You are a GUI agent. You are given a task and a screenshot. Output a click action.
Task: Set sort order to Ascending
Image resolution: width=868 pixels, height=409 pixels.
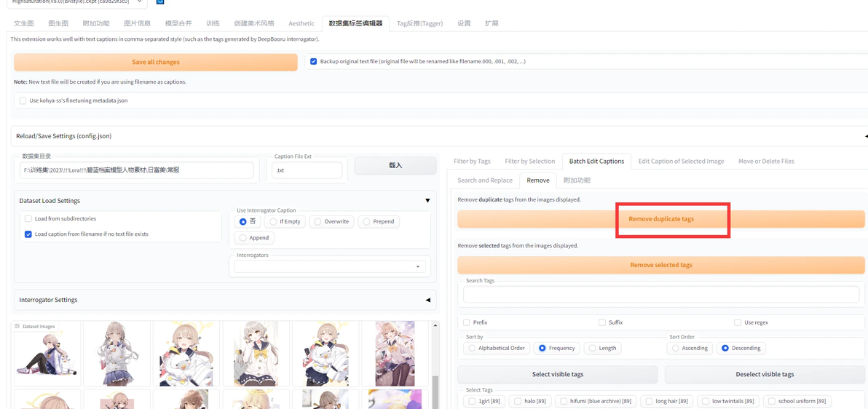pyautogui.click(x=676, y=348)
